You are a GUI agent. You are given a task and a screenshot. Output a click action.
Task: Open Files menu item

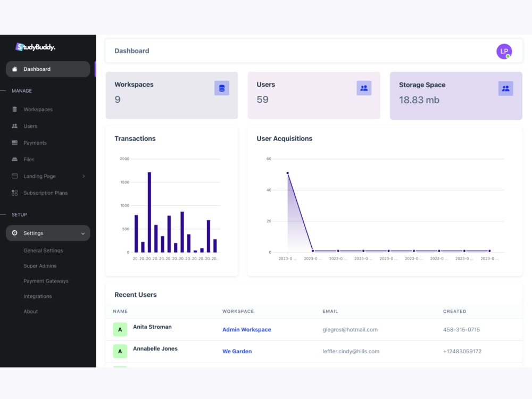[x=29, y=159]
